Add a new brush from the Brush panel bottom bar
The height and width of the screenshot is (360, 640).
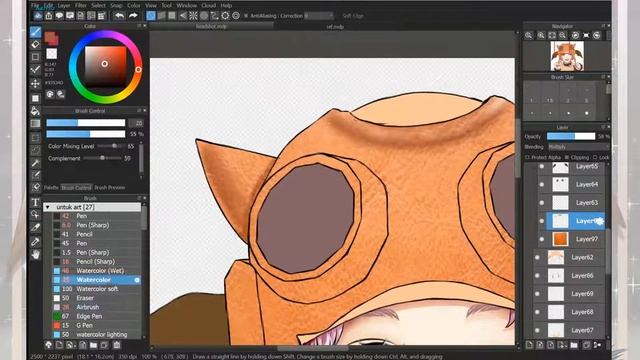(x=60, y=345)
